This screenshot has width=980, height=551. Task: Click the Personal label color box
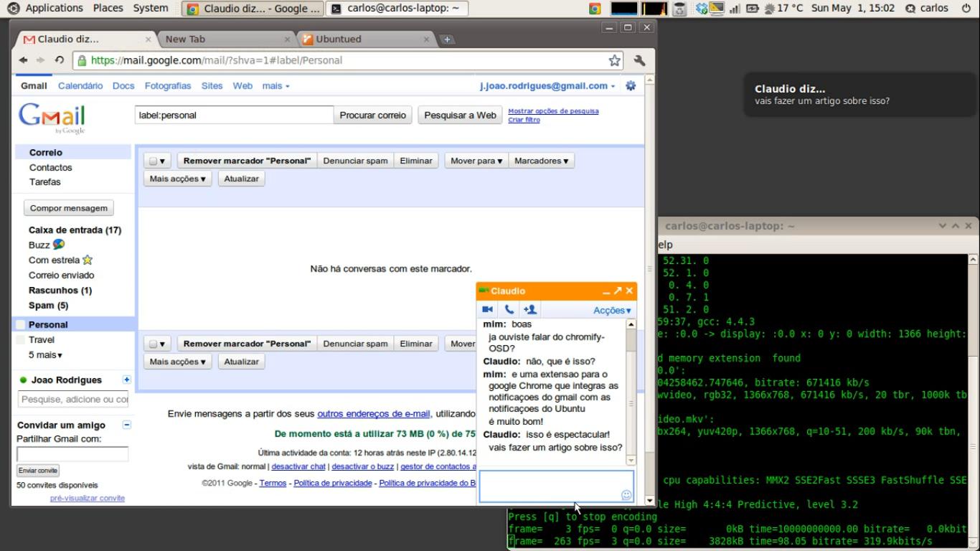pos(21,325)
